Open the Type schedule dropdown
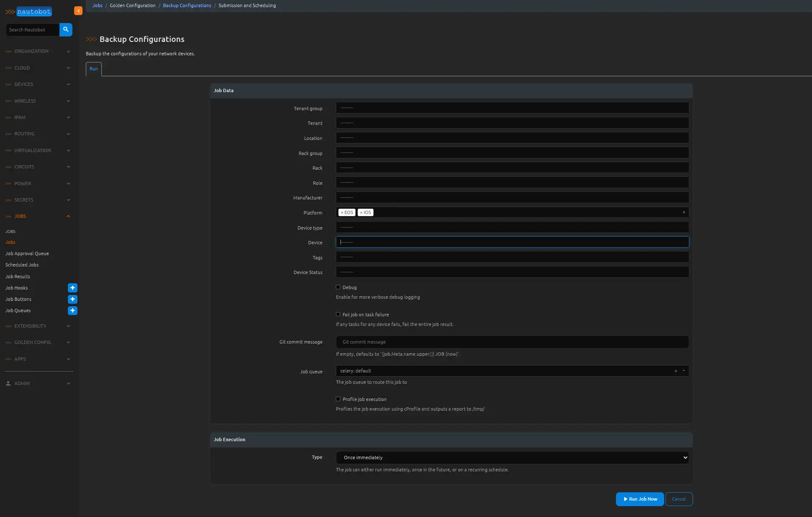Screen dimensions: 812x517 click(512, 458)
